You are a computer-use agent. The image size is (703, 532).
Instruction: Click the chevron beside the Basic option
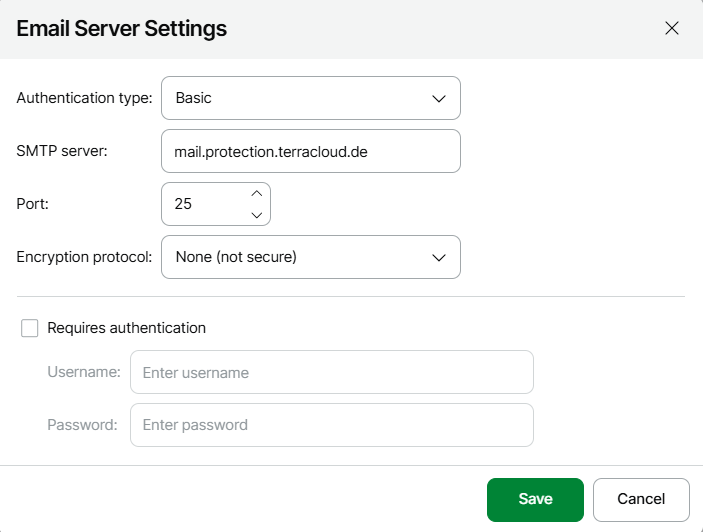pos(438,98)
